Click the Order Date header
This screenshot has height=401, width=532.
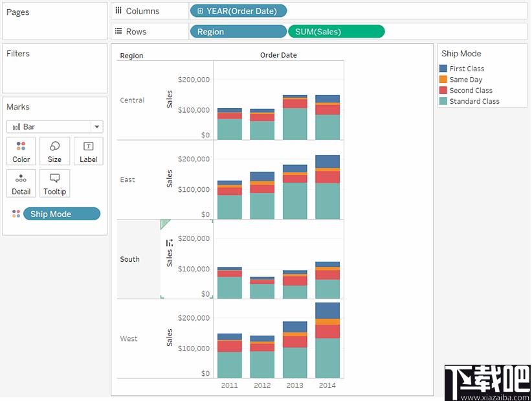(278, 55)
